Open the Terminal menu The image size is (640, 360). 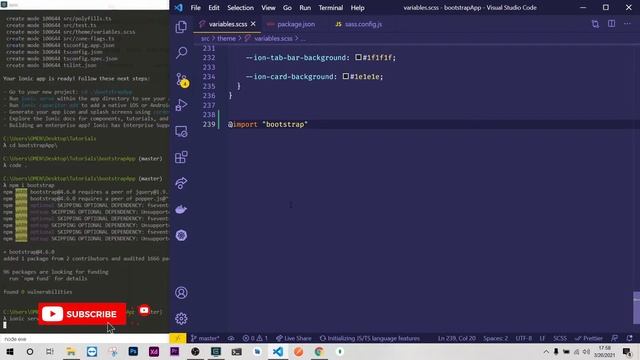(330, 8)
